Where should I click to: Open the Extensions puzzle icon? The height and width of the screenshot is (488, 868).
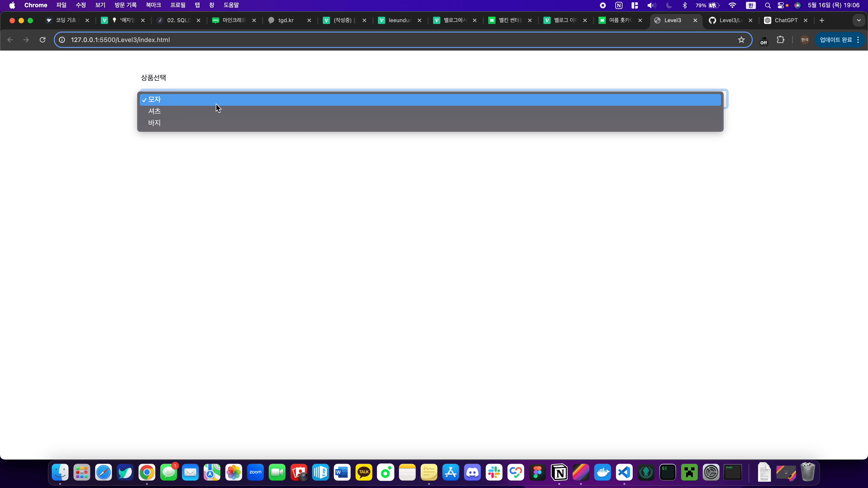(780, 40)
